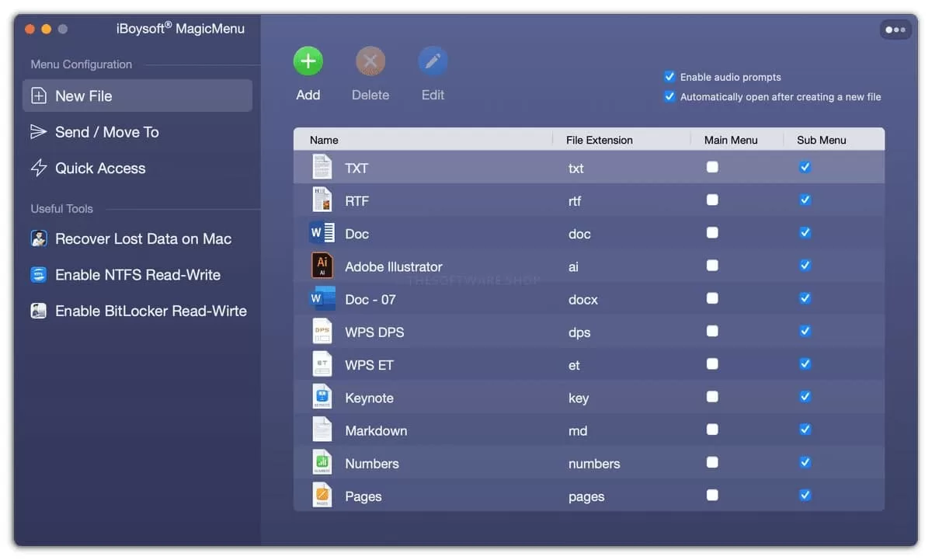932x560 pixels.
Task: Click the WPS DPS file icon
Action: point(322,332)
